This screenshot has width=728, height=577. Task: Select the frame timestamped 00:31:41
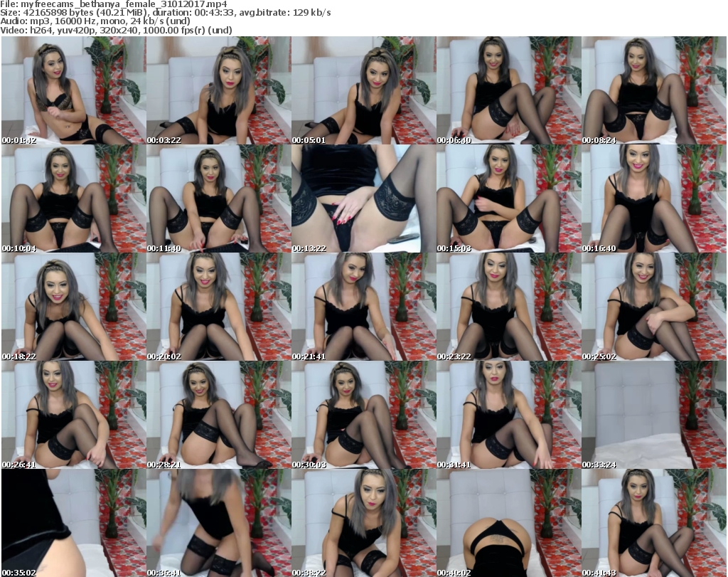point(508,415)
